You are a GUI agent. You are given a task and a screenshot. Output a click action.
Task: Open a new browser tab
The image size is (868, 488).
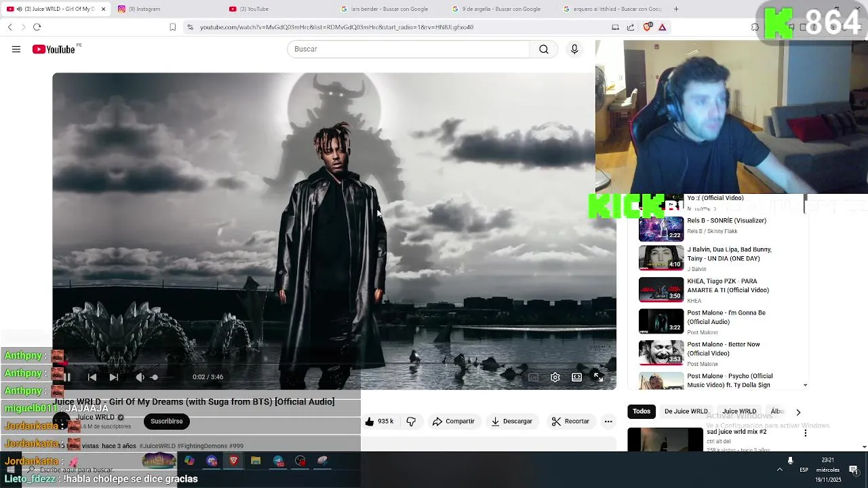676,9
